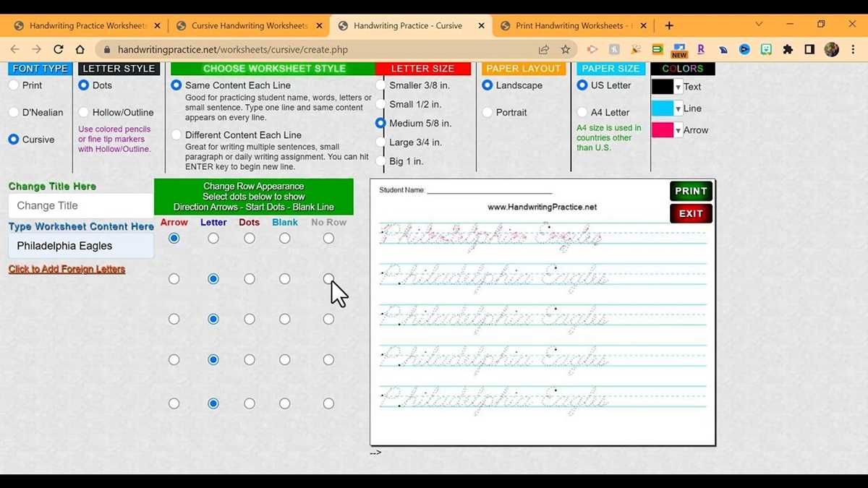Click to Add Foreign Letters link
This screenshot has width=868, height=488.
67,269
